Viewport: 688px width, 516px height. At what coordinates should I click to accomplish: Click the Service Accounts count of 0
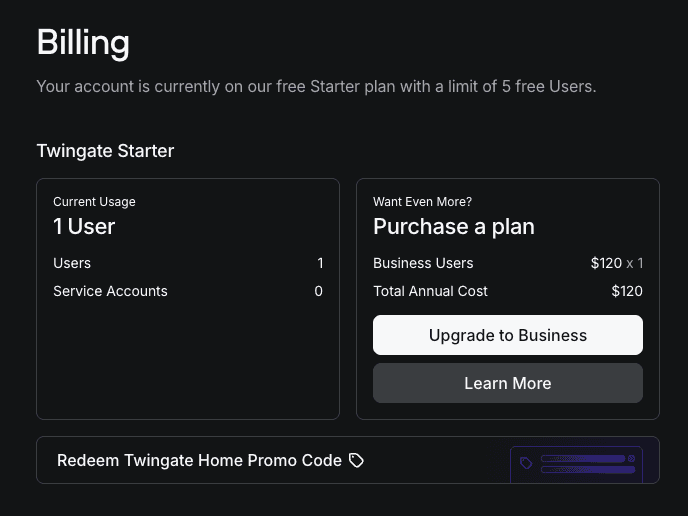[319, 291]
